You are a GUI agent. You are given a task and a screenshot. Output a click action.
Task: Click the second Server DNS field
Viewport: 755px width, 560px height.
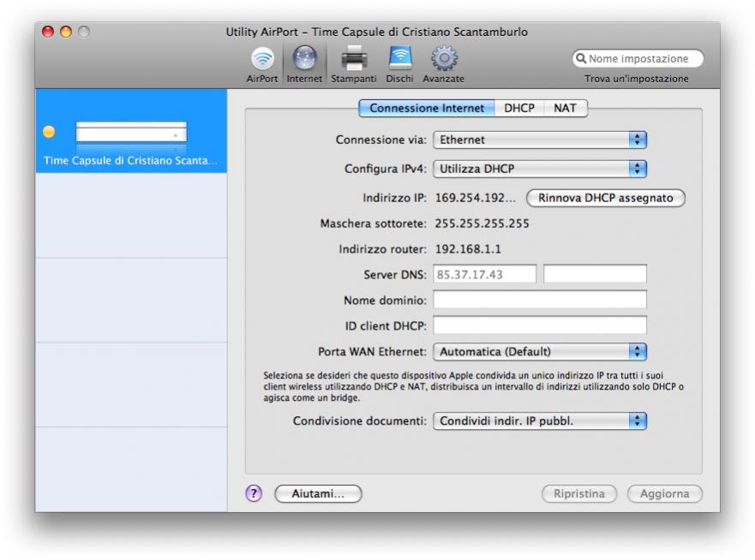(595, 274)
